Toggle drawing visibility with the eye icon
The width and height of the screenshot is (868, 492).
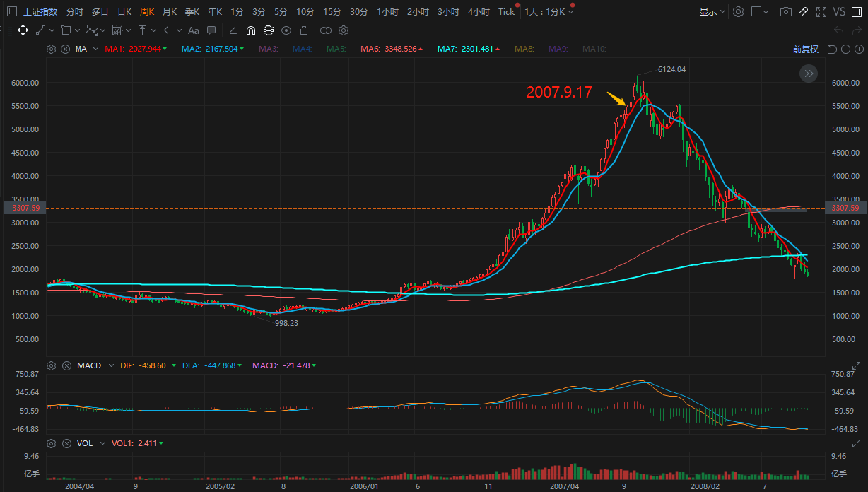pyautogui.click(x=286, y=30)
